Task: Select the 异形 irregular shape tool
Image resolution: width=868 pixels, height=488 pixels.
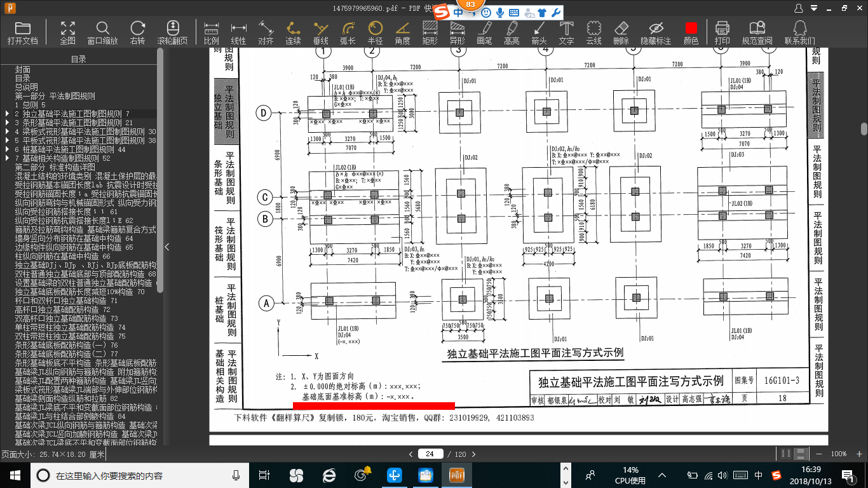Action: coord(458,33)
